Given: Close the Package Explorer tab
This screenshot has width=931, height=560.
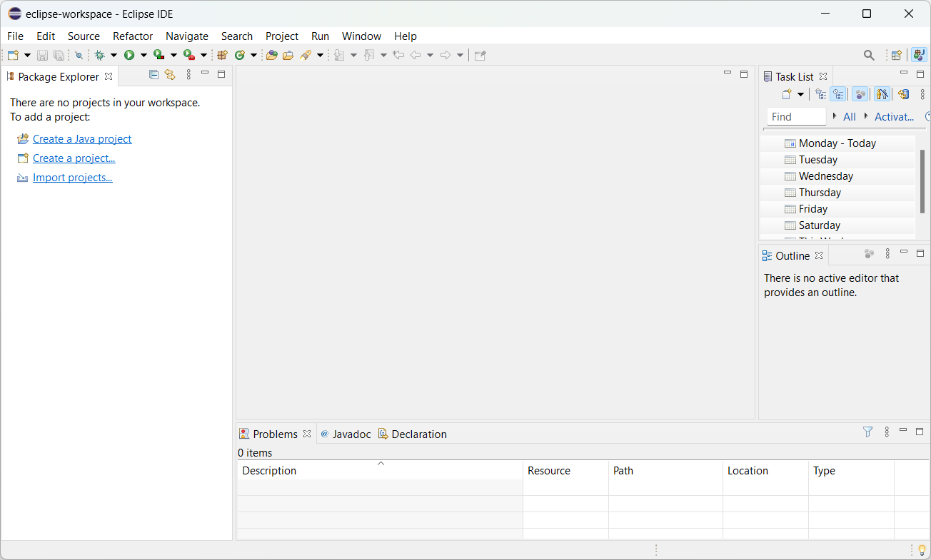Looking at the screenshot, I should (109, 76).
